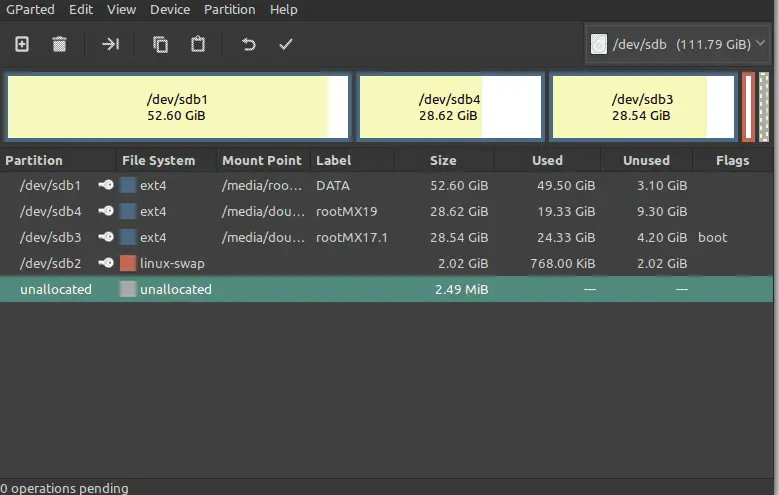Click the Delete partition trash icon
Screen dimensions: 779x495
[x=60, y=44]
